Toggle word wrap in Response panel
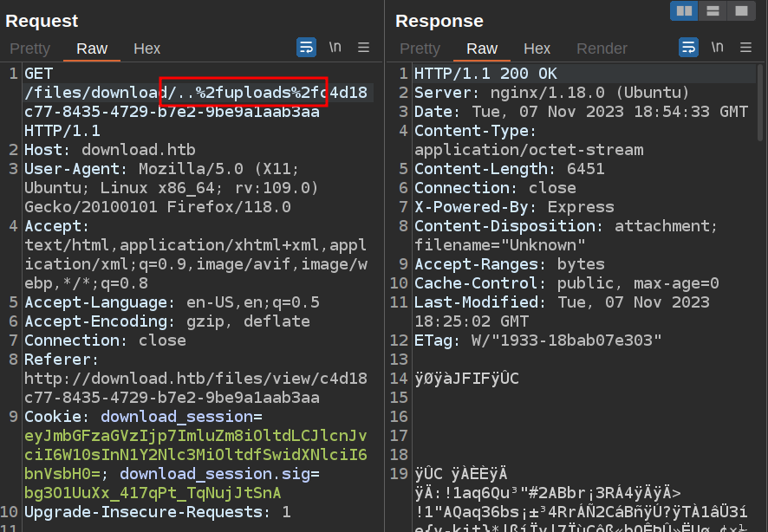The image size is (768, 532). click(688, 48)
